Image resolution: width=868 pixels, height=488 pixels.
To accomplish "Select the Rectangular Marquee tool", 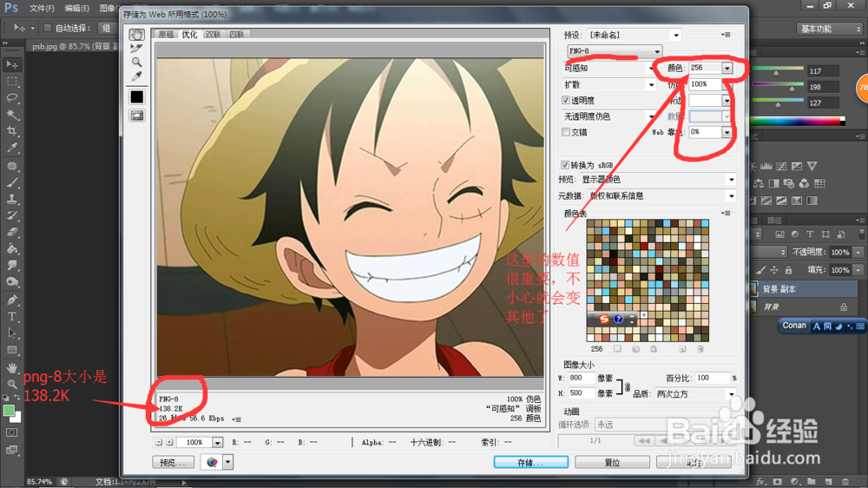I will 11,82.
